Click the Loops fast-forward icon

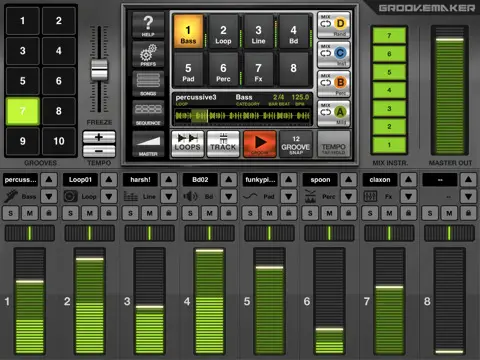click(188, 144)
